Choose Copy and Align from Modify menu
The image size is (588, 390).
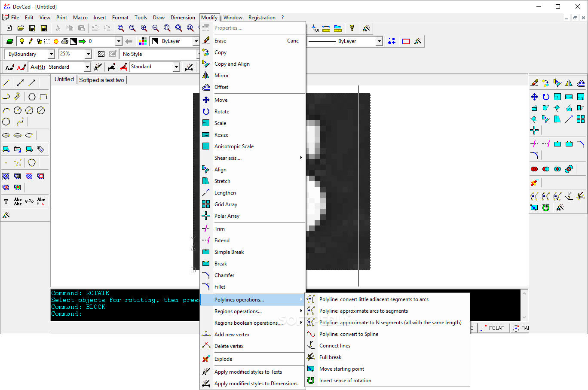click(253, 64)
